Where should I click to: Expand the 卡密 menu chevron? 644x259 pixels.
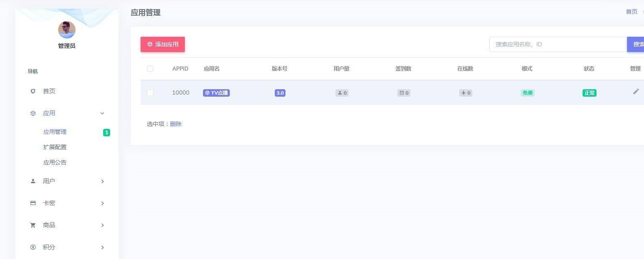click(102, 203)
